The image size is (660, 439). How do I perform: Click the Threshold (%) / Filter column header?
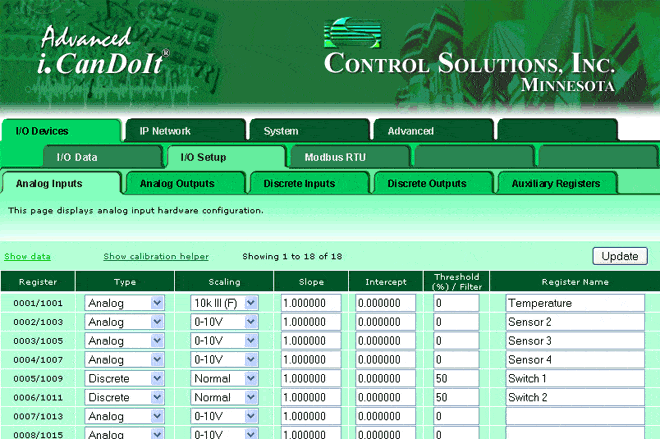coord(456,282)
